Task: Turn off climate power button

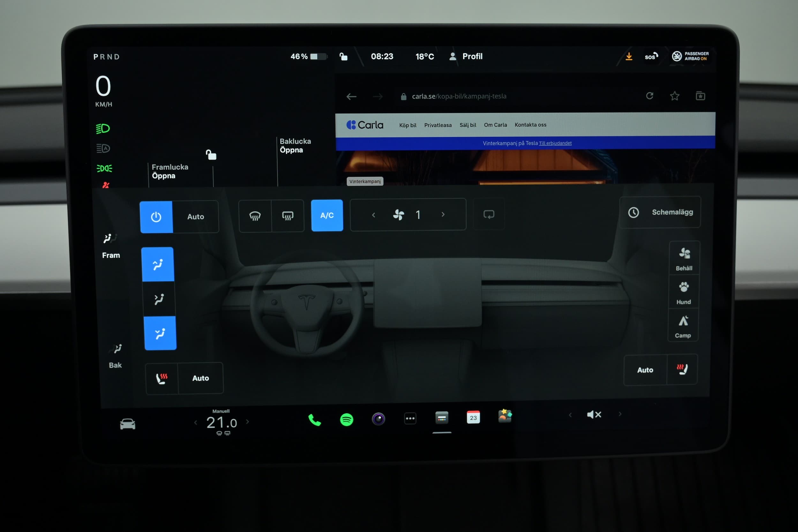Action: coord(156,217)
